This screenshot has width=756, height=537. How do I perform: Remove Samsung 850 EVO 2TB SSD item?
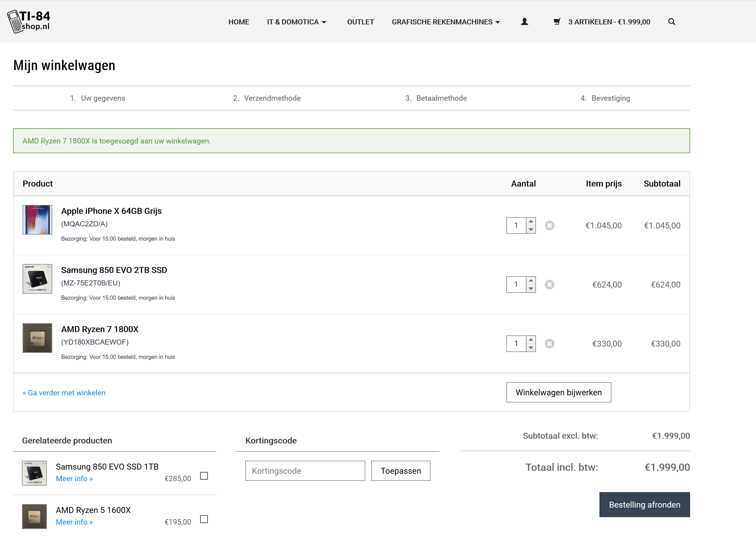549,285
